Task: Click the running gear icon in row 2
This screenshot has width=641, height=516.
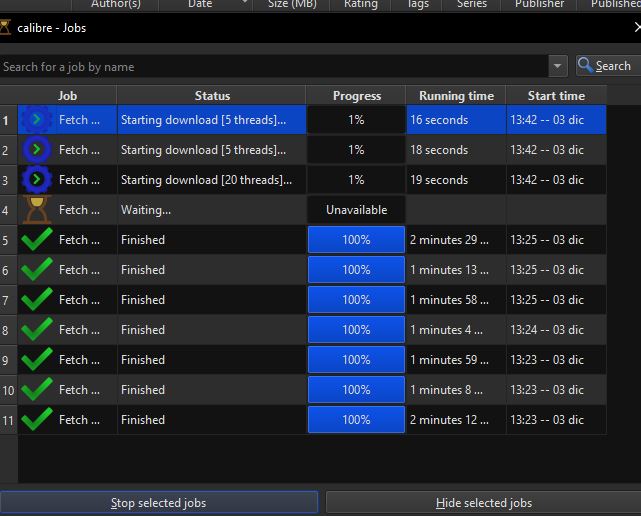Action: [36, 150]
